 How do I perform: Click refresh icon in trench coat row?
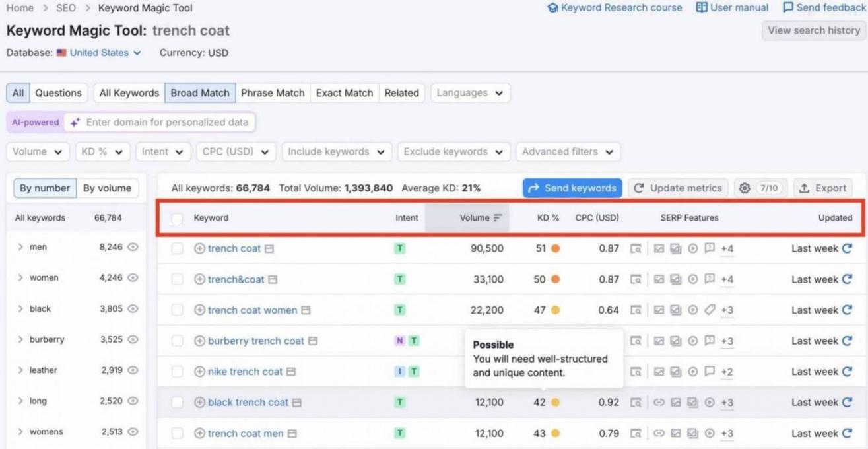[x=847, y=248]
